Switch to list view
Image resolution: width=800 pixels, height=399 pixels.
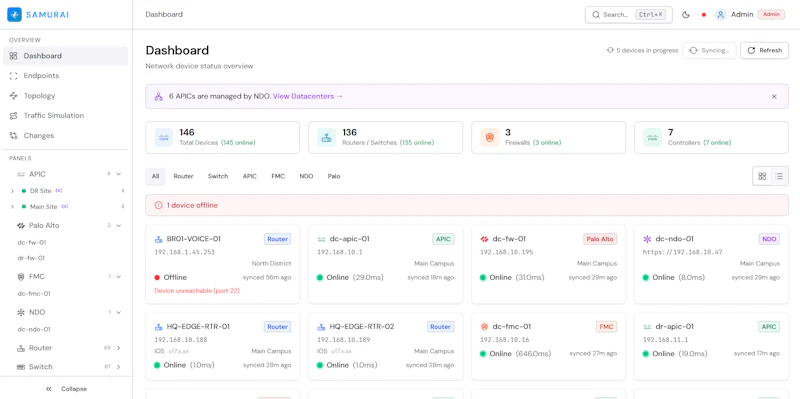779,176
